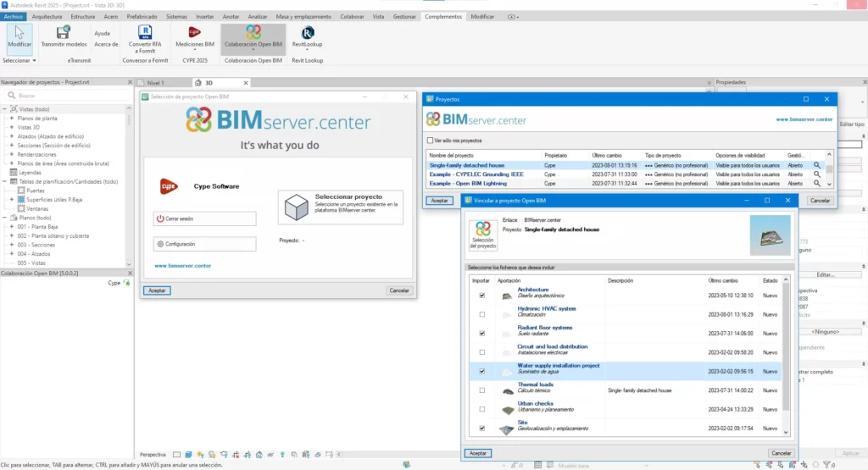Enable Ver sólo mis proyectos checkbox
This screenshot has height=470, width=868.
click(x=430, y=141)
